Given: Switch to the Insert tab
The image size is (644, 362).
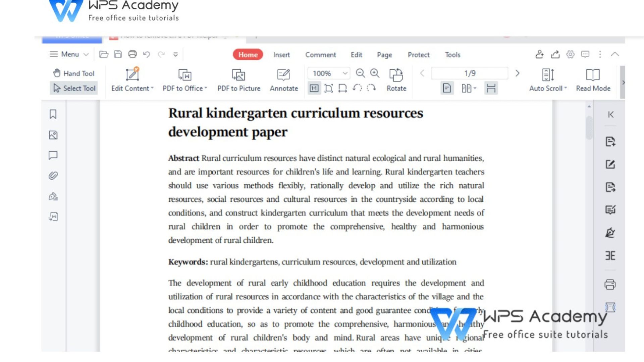Looking at the screenshot, I should 281,55.
